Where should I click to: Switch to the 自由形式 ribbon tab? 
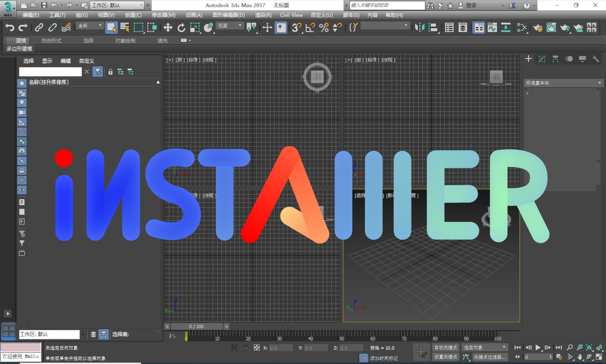51,40
